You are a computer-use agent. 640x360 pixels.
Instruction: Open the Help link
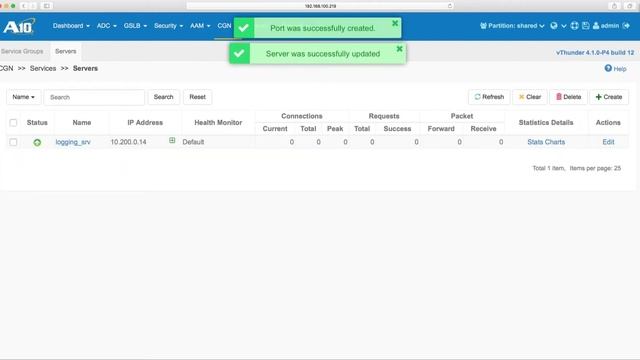[616, 69]
